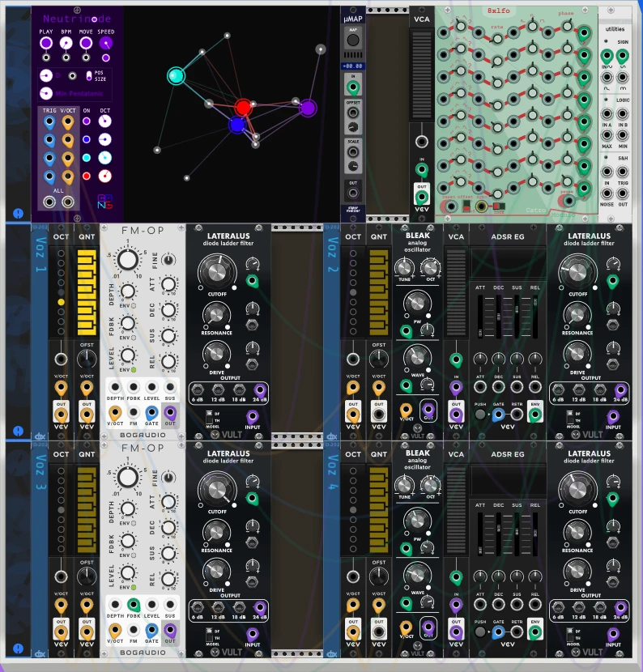This screenshot has height=672, width=643.
Task: Click the green FDBK jack on Voz 3 FM-OP
Action: [x=134, y=605]
